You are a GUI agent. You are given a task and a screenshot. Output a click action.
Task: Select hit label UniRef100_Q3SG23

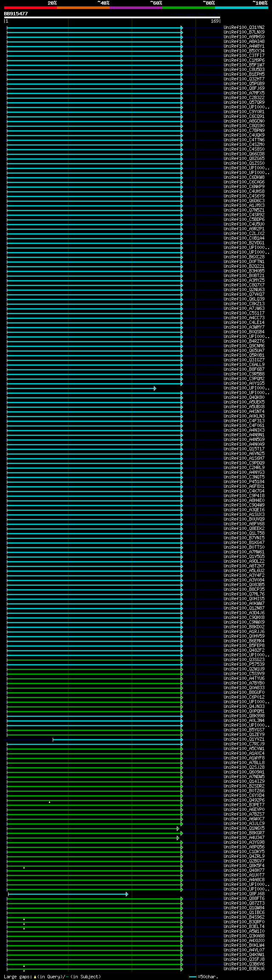(244, 660)
